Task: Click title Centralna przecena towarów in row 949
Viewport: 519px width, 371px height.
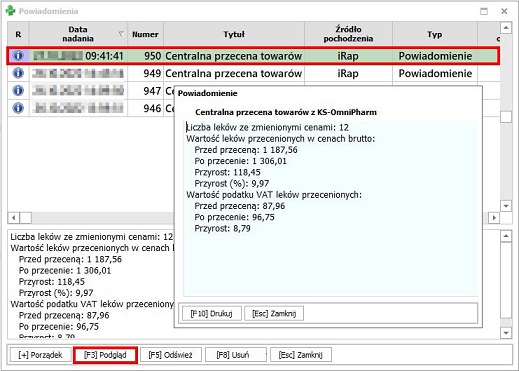Action: tap(234, 73)
